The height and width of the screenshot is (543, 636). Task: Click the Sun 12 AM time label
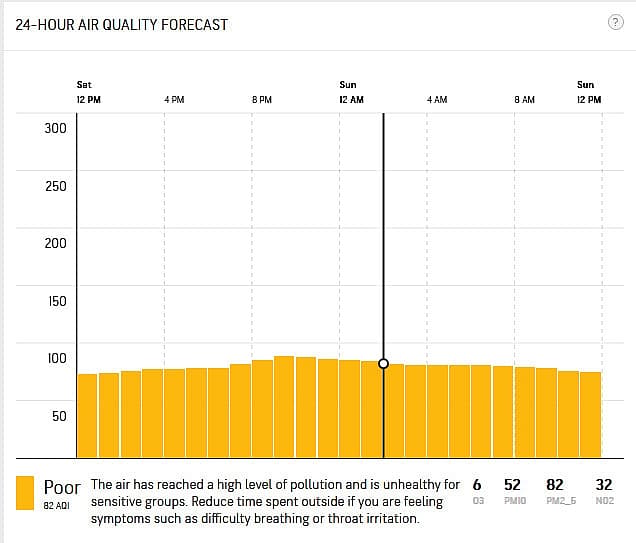point(351,92)
